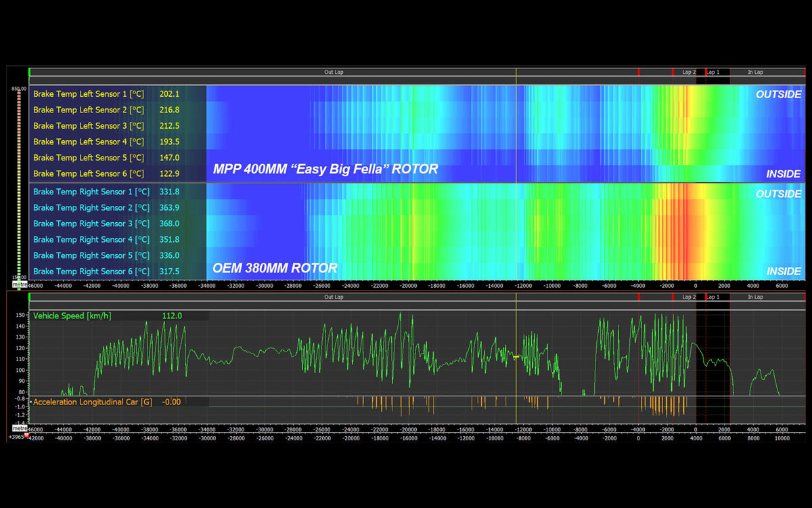The image size is (812, 508).
Task: Click the 202.1 left sensor 1 value
Action: tap(169, 94)
